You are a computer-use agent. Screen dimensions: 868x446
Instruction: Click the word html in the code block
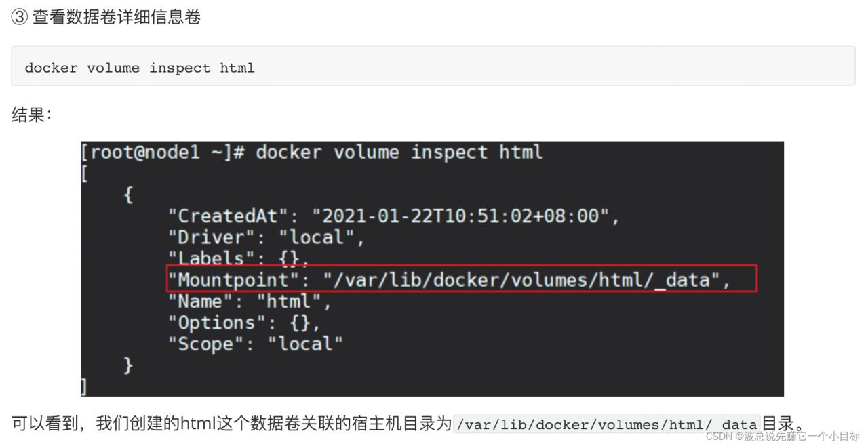[x=237, y=68]
